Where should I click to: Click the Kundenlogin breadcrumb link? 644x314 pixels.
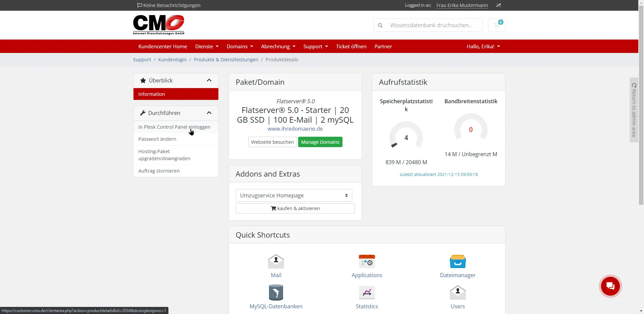point(172,60)
